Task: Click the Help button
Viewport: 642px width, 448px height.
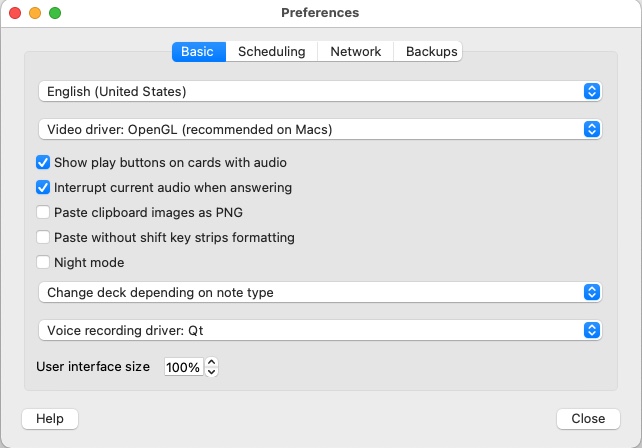Action: tap(50, 419)
